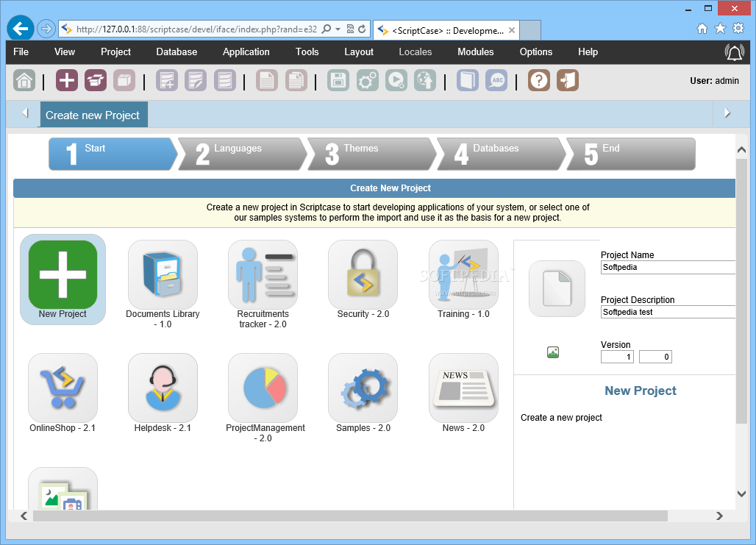Click the tab strip right arrow

[x=727, y=113]
